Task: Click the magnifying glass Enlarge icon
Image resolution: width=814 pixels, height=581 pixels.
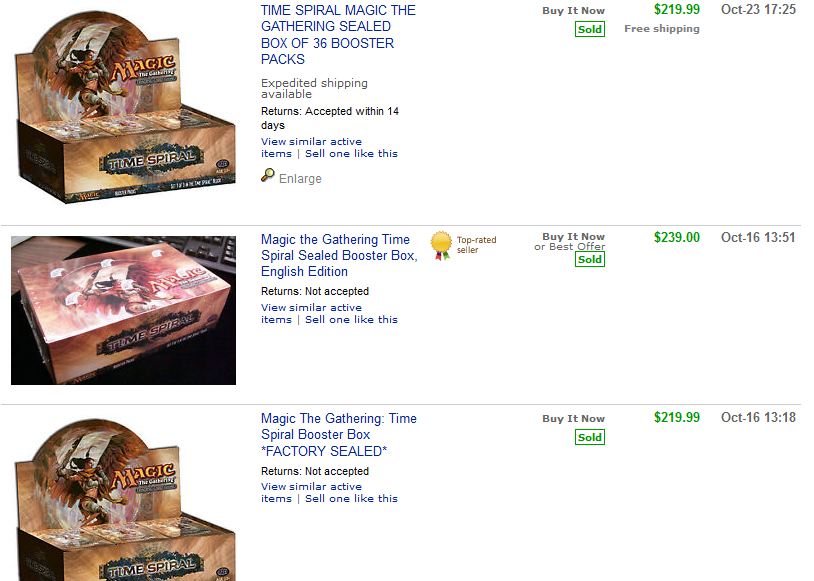Action: point(268,176)
